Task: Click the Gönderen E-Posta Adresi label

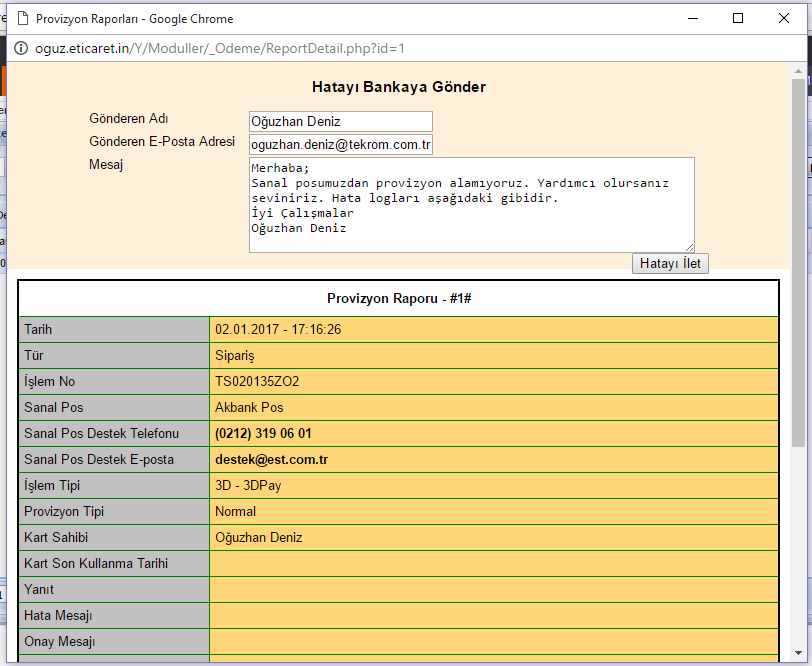Action: pyautogui.click(x=162, y=142)
